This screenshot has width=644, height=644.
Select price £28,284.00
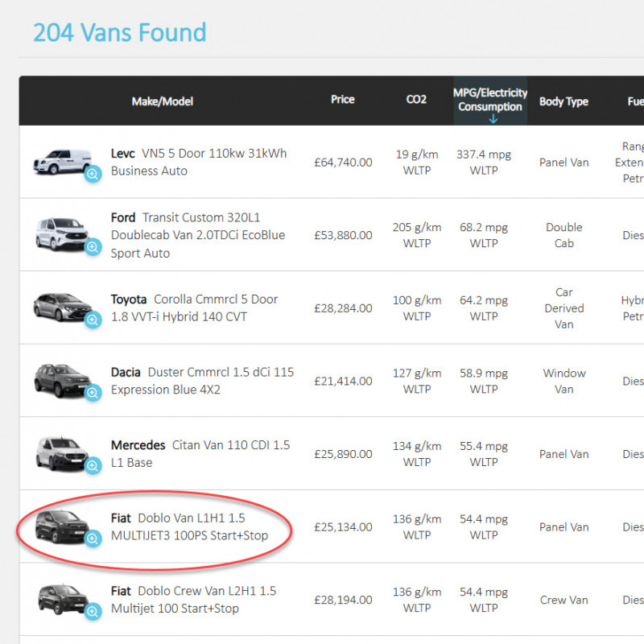344,308
